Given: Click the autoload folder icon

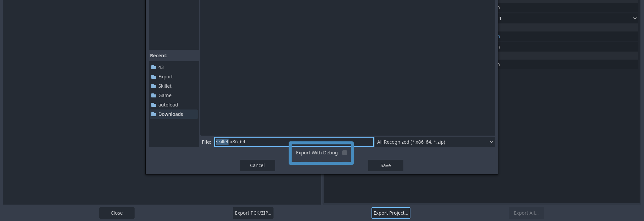Looking at the screenshot, I should coord(154,105).
